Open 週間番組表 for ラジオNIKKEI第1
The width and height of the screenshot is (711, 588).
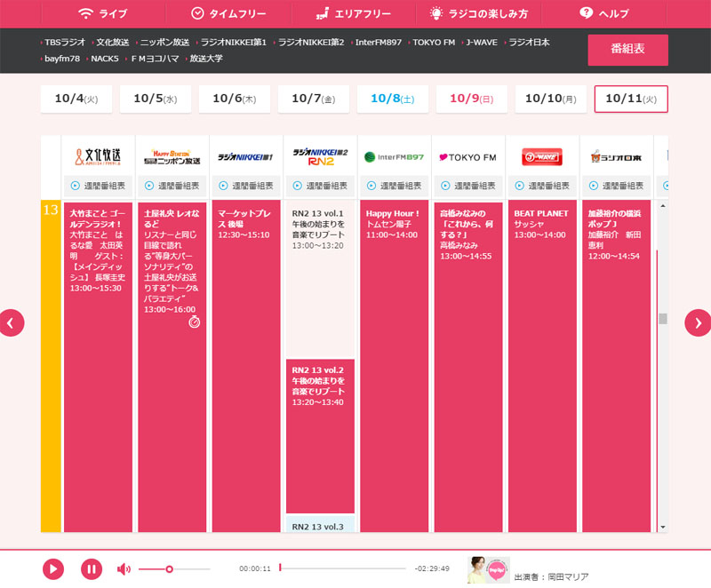(246, 186)
